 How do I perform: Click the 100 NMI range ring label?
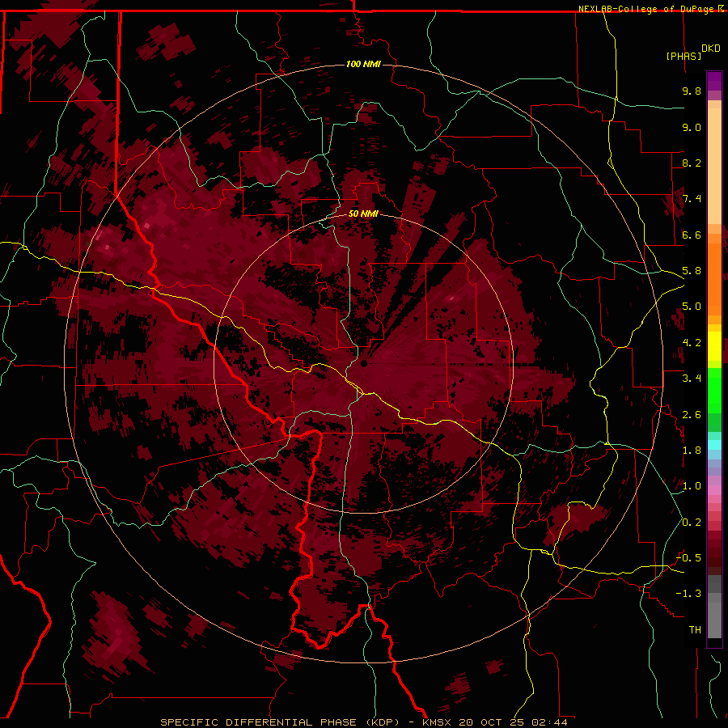(x=363, y=64)
